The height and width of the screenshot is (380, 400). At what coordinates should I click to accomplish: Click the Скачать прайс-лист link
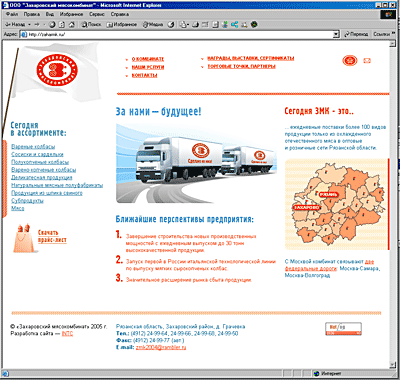coord(52,236)
